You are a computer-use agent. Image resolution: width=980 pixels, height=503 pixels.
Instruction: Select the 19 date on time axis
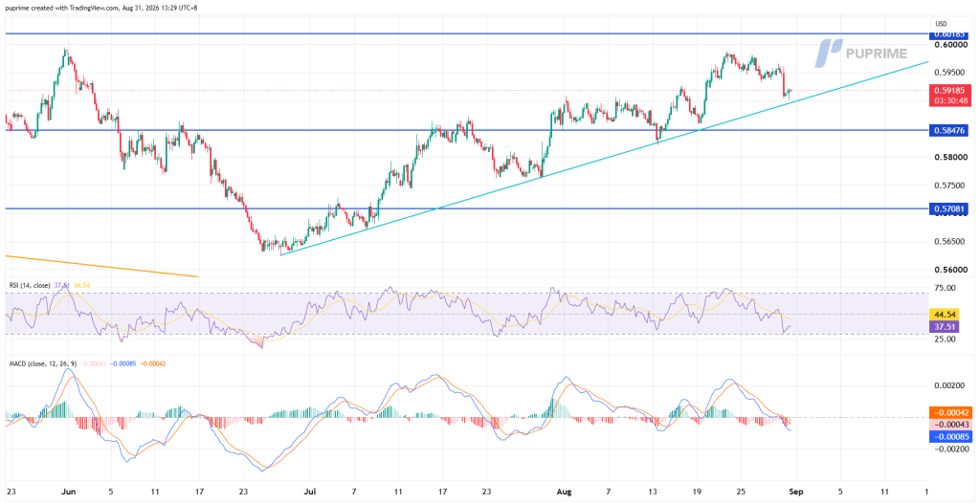tap(697, 492)
